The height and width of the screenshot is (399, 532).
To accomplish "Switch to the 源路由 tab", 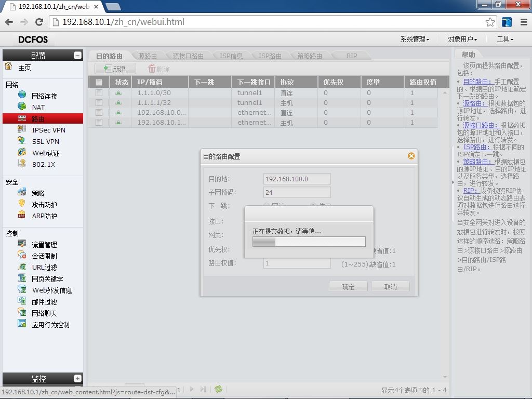I will coord(148,56).
